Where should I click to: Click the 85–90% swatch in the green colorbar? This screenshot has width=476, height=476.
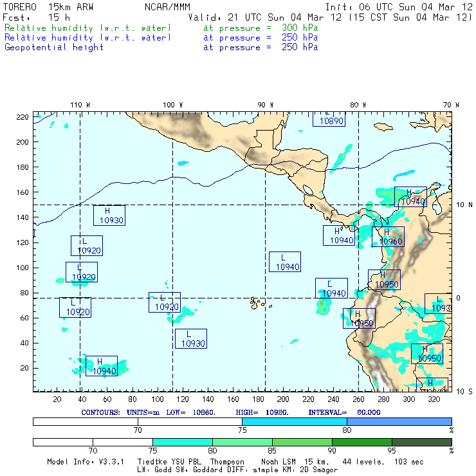[302, 442]
